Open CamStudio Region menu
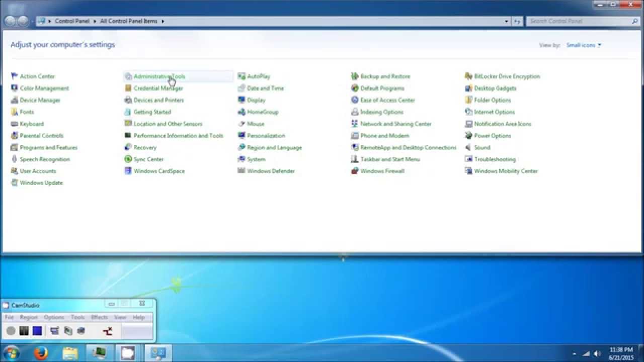The image size is (644, 362). coord(29,317)
